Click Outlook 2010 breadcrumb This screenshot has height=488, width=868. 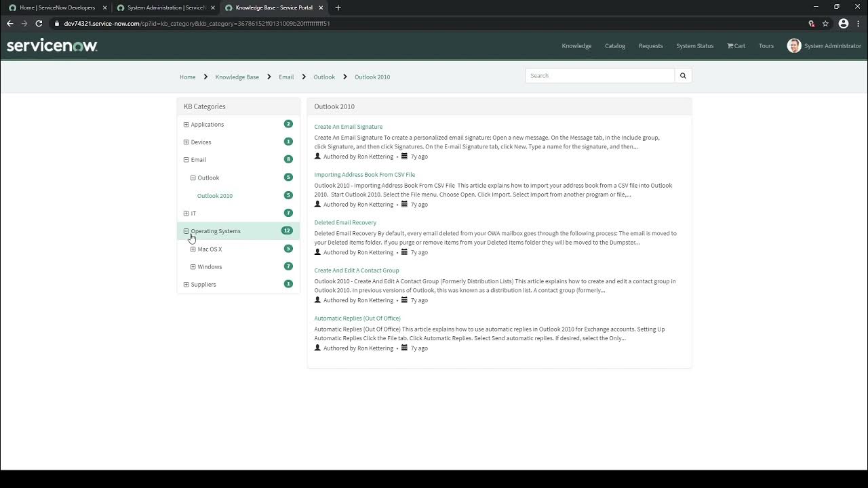click(372, 77)
